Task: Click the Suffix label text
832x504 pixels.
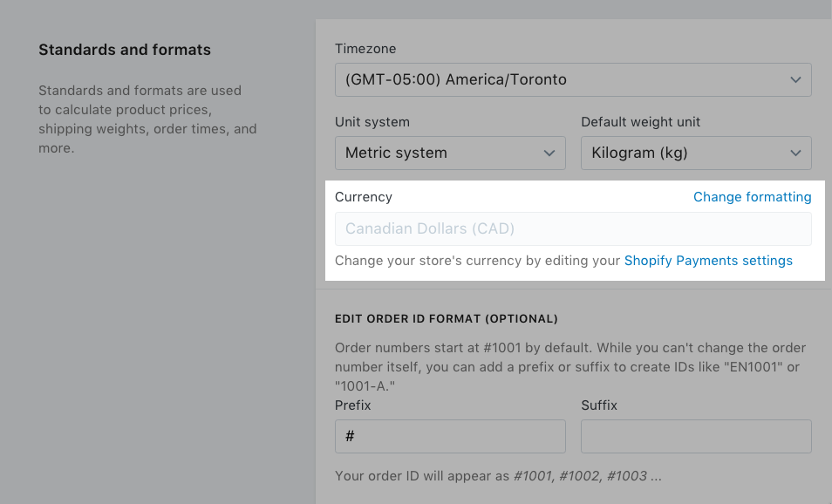Action: coord(599,405)
